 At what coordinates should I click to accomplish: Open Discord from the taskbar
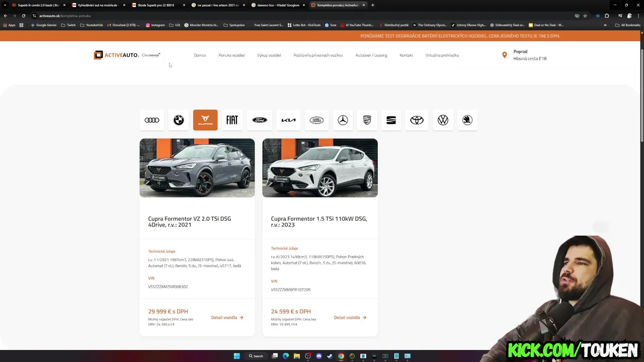(x=319, y=356)
